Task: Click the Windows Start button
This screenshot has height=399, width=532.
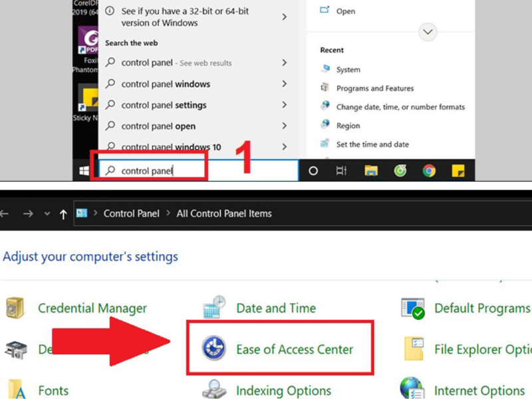Action: point(85,171)
